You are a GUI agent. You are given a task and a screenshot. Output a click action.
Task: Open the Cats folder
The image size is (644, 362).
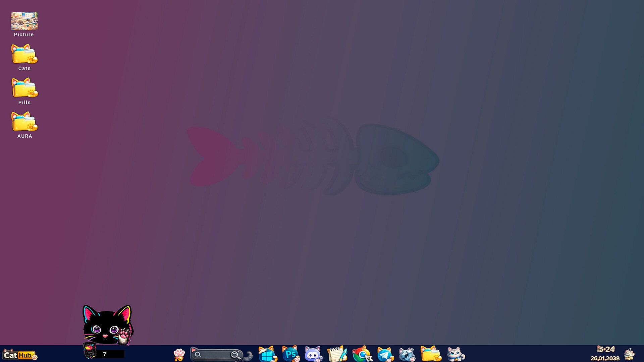[24, 54]
